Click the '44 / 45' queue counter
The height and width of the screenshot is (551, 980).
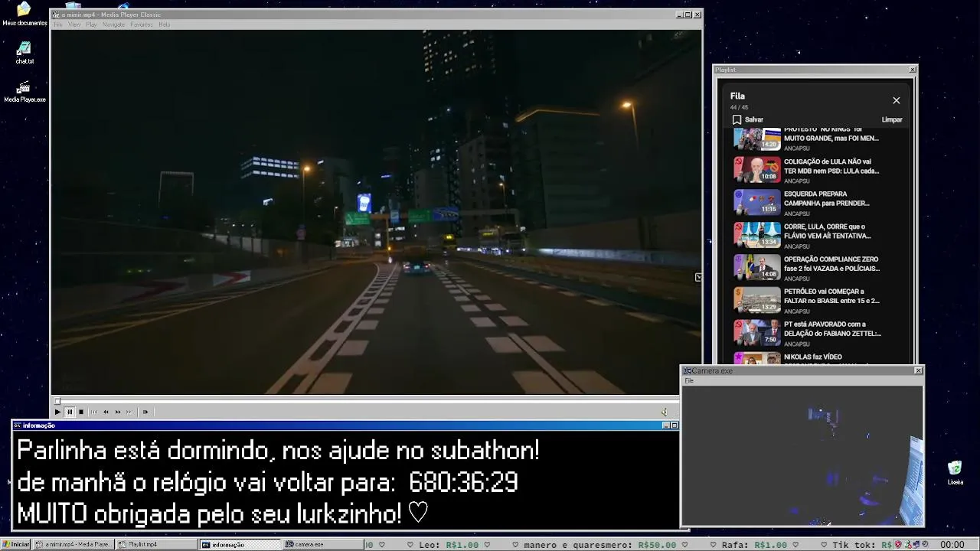point(739,107)
